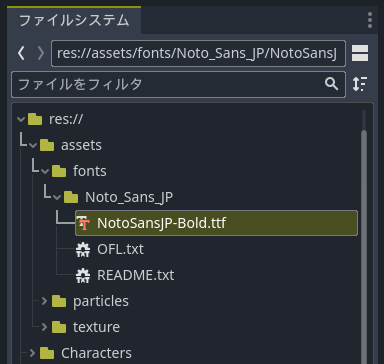Collapse the assets folder
Viewport: 384px width, 364px height.
pos(33,145)
